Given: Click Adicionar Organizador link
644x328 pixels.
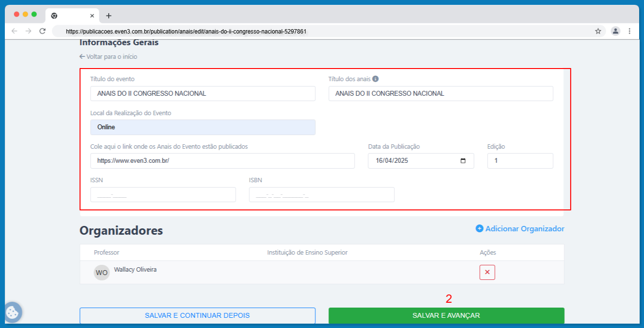Looking at the screenshot, I should point(520,228).
